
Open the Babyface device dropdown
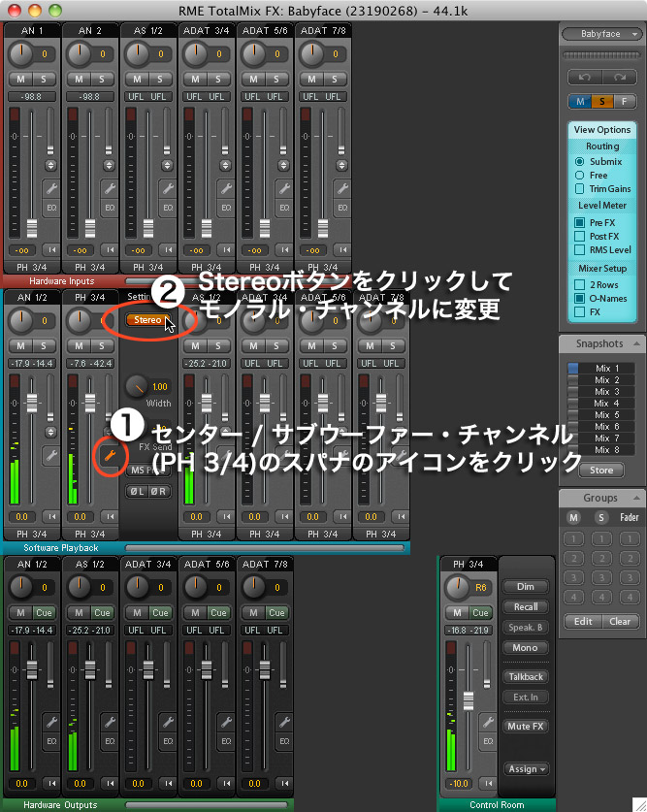click(601, 34)
